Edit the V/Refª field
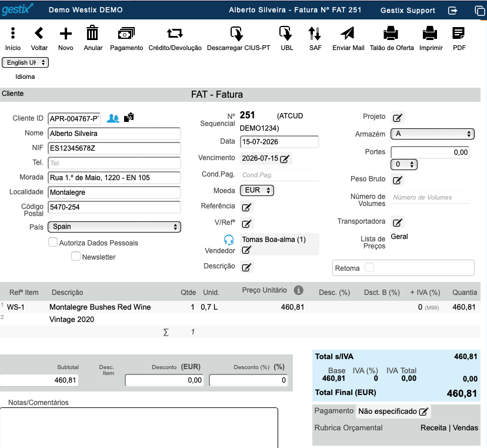 point(246,224)
